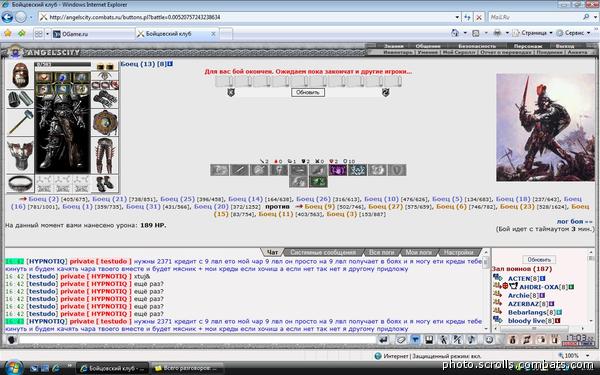Viewport: 600px width, 375px height.
Task: Open the boots equipment slot
Action: click(x=104, y=184)
